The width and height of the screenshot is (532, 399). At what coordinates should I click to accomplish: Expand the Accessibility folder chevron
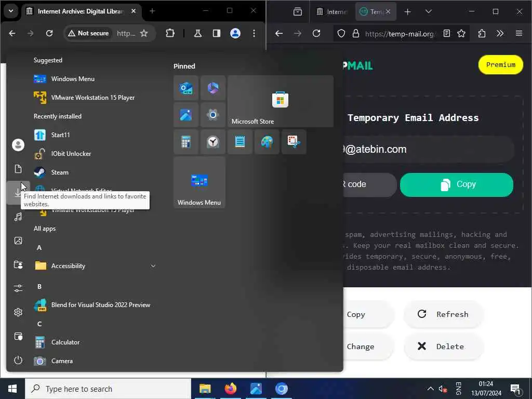pyautogui.click(x=153, y=266)
